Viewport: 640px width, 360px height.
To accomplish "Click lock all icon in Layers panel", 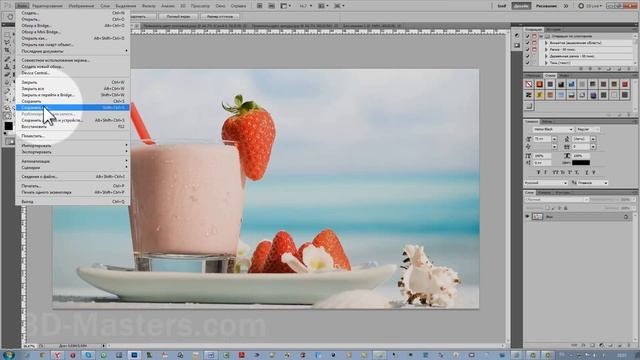I will coord(566,208).
